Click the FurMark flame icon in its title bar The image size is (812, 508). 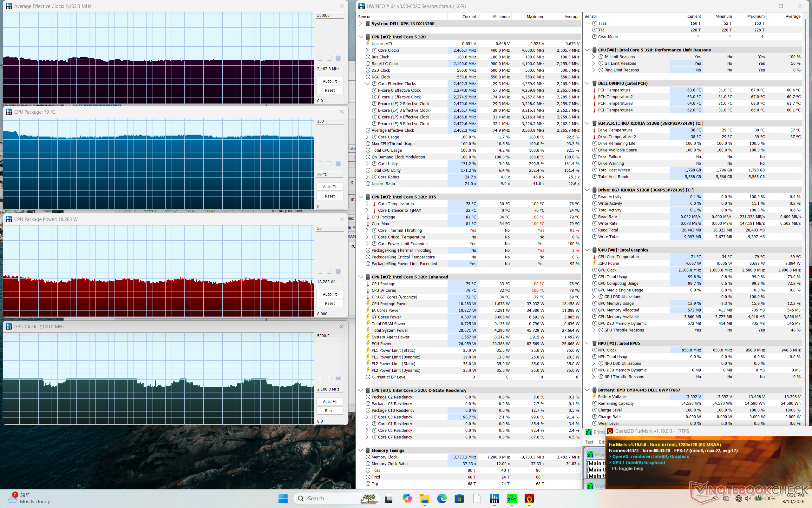pos(610,431)
